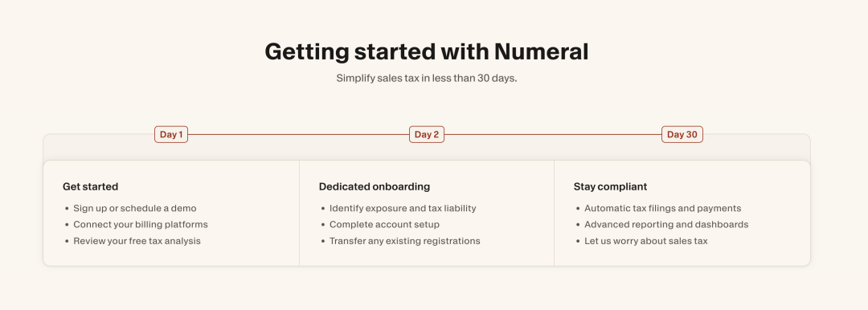
Task: Click the Day 1 timeline badge
Action: 171,134
